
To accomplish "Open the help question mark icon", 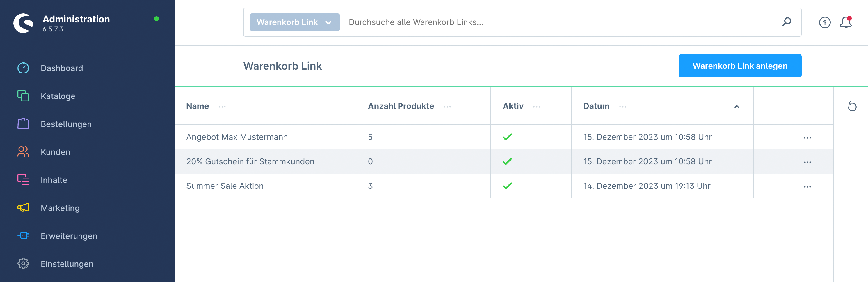I will pyautogui.click(x=825, y=23).
